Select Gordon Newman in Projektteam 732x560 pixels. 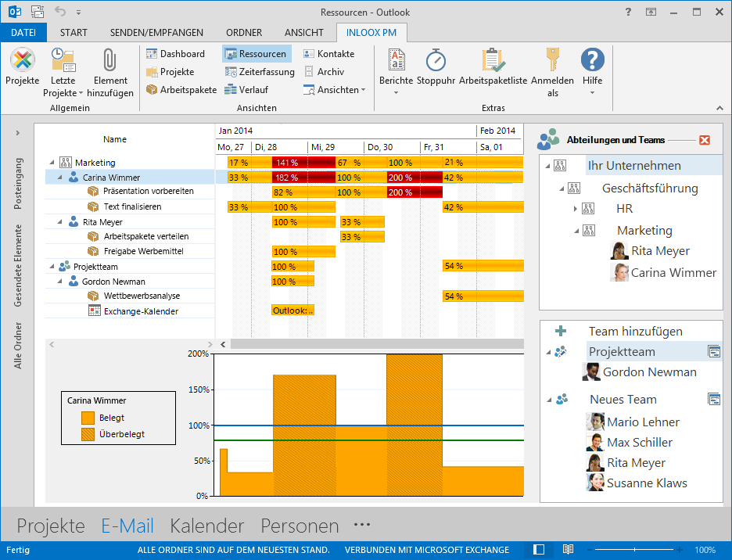point(649,372)
